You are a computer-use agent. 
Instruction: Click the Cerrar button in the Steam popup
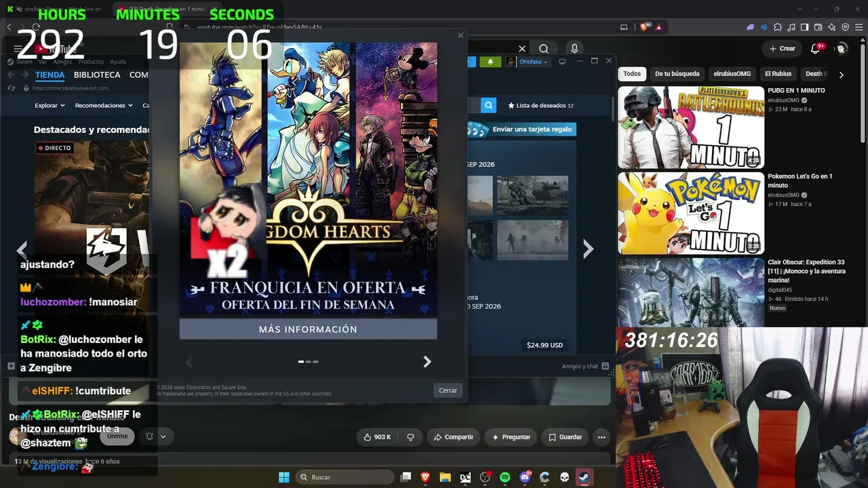(448, 390)
